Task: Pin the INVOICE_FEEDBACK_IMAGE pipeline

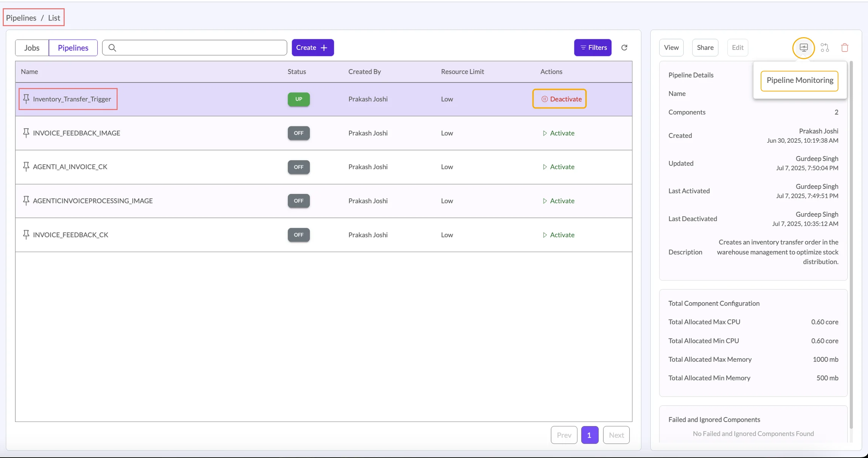Action: click(x=26, y=133)
